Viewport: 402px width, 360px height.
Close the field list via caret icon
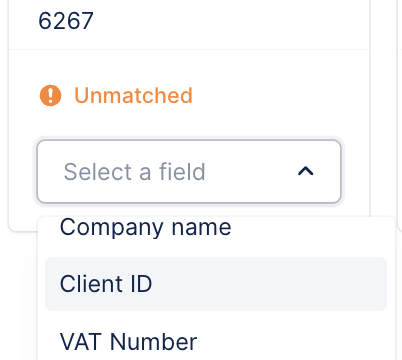click(x=306, y=171)
